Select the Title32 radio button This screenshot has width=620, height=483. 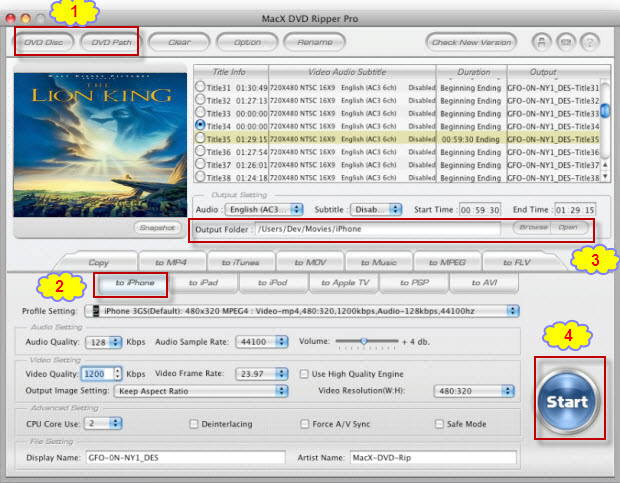pyautogui.click(x=200, y=100)
